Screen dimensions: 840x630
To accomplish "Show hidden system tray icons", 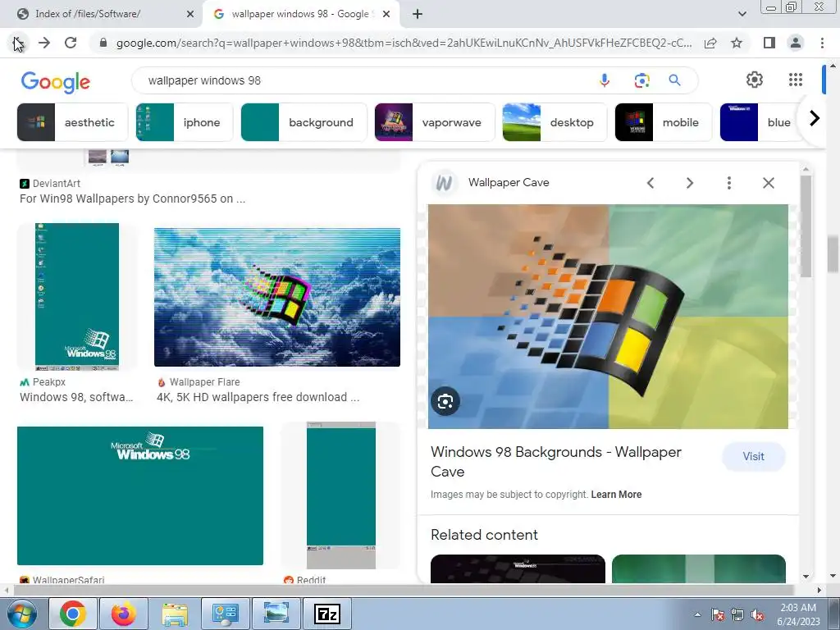I will pyautogui.click(x=697, y=615).
